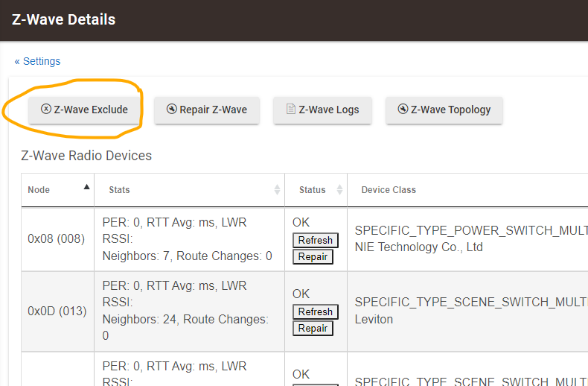Go back via the Settings link
588x386 pixels.
37,61
